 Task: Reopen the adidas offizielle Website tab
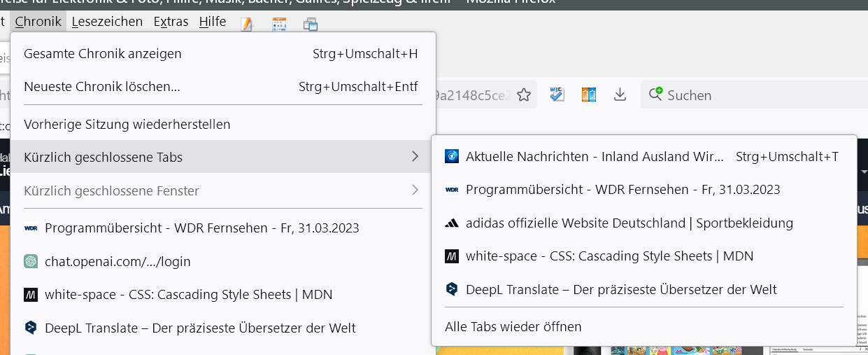(629, 223)
